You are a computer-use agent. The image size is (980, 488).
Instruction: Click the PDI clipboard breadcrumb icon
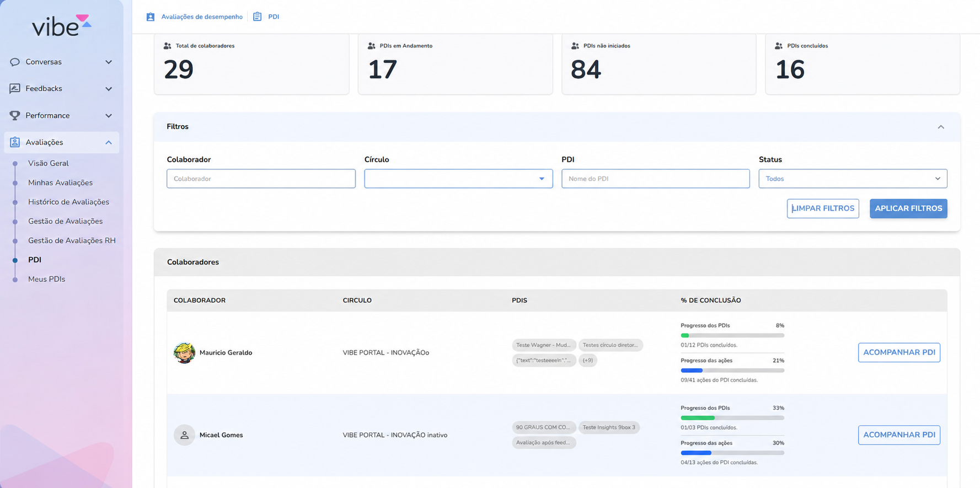tap(258, 17)
